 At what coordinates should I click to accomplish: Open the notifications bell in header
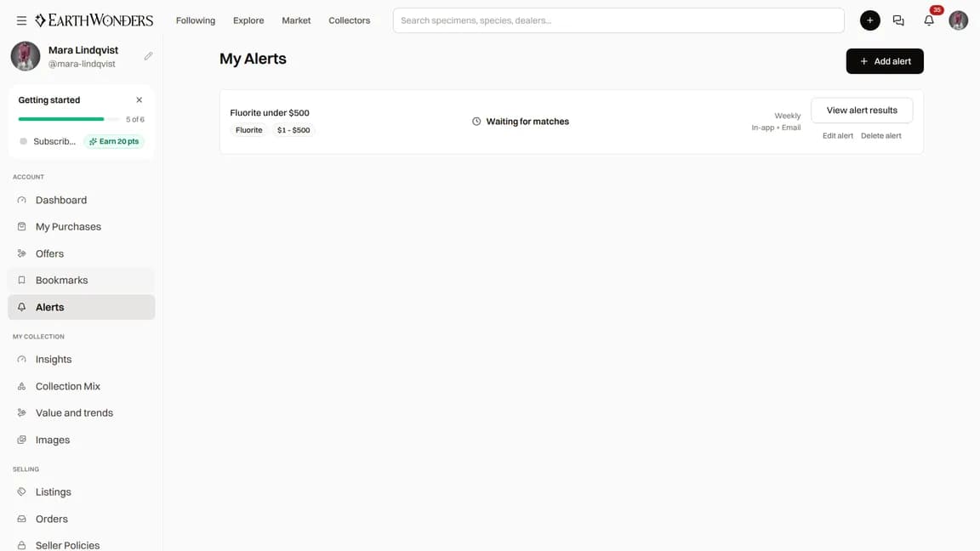(929, 20)
